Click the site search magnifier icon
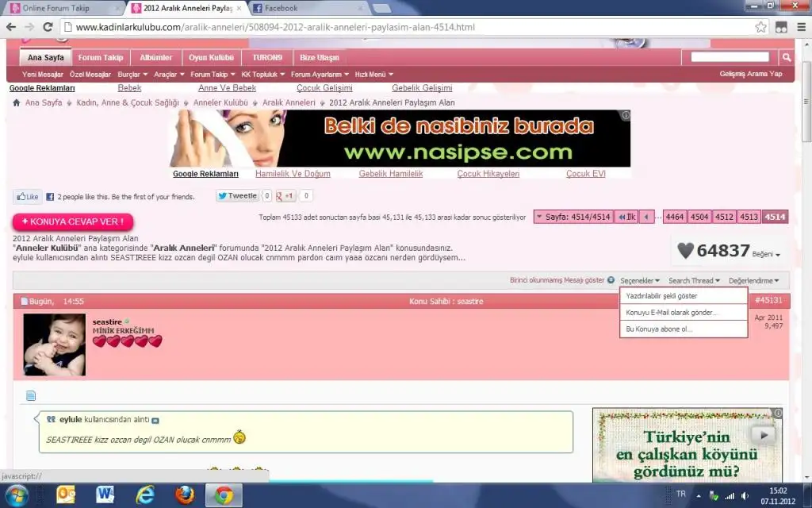812x508 pixels. 786,57
